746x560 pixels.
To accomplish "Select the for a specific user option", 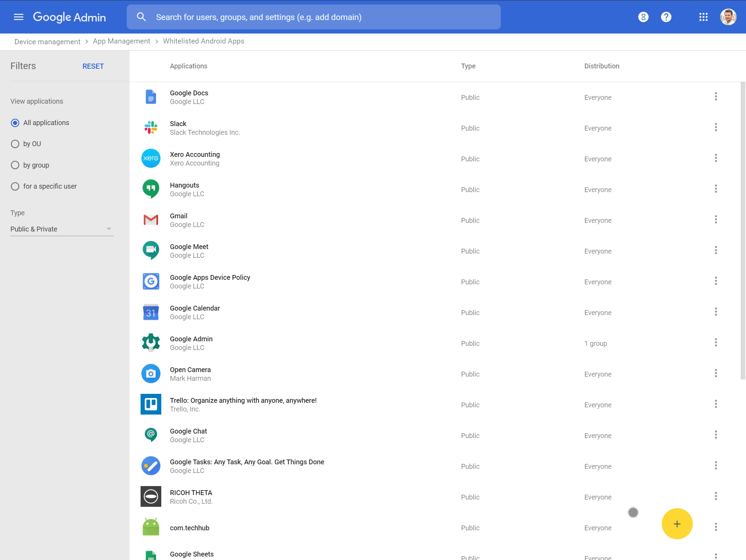I will pos(15,186).
